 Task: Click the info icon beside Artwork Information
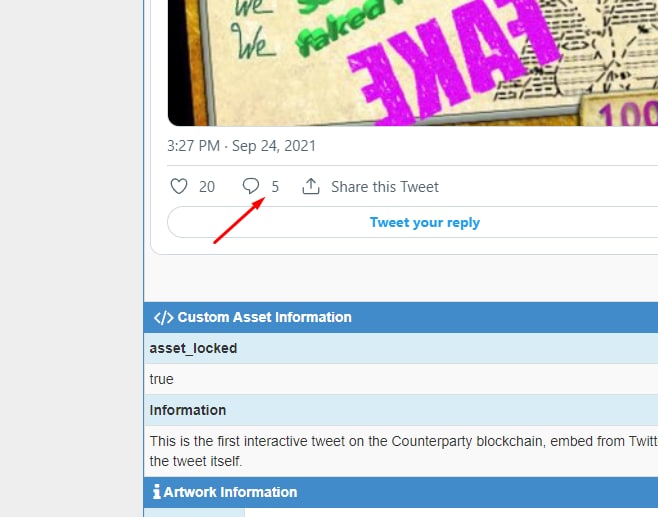157,492
